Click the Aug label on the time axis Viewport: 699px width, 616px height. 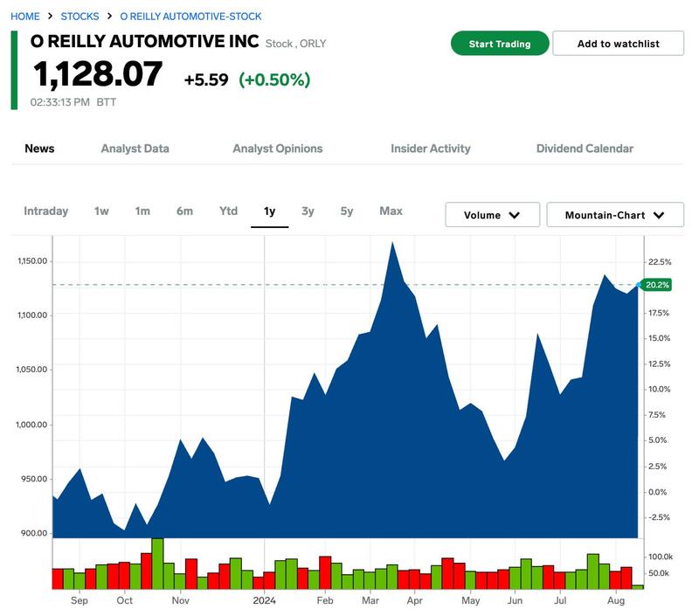point(616,601)
